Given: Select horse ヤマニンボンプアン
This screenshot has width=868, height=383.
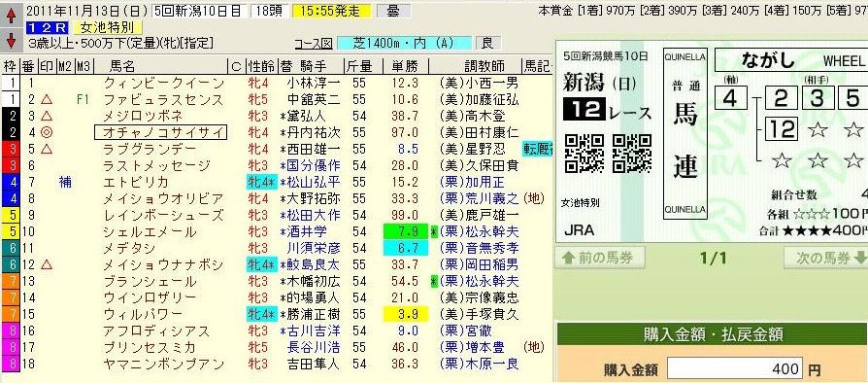Looking at the screenshot, I should [x=163, y=364].
